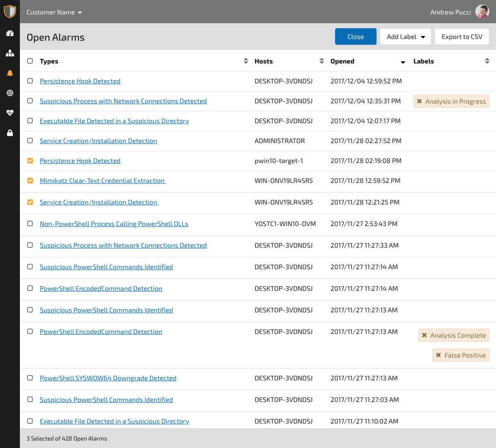Uncheck the Service Creation 12:21:25 PM row

(x=30, y=202)
